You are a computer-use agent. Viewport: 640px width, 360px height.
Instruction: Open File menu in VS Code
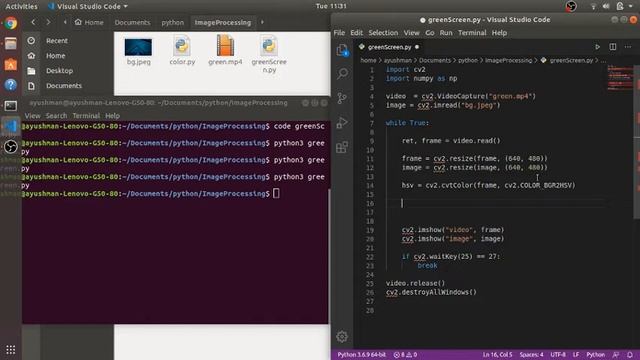[x=339, y=33]
